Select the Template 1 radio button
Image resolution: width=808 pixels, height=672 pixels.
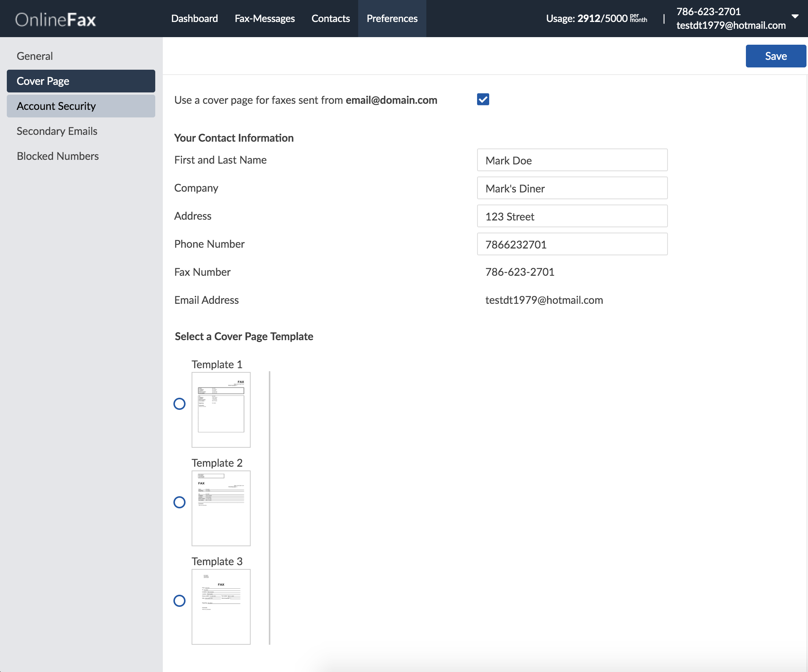click(x=179, y=404)
